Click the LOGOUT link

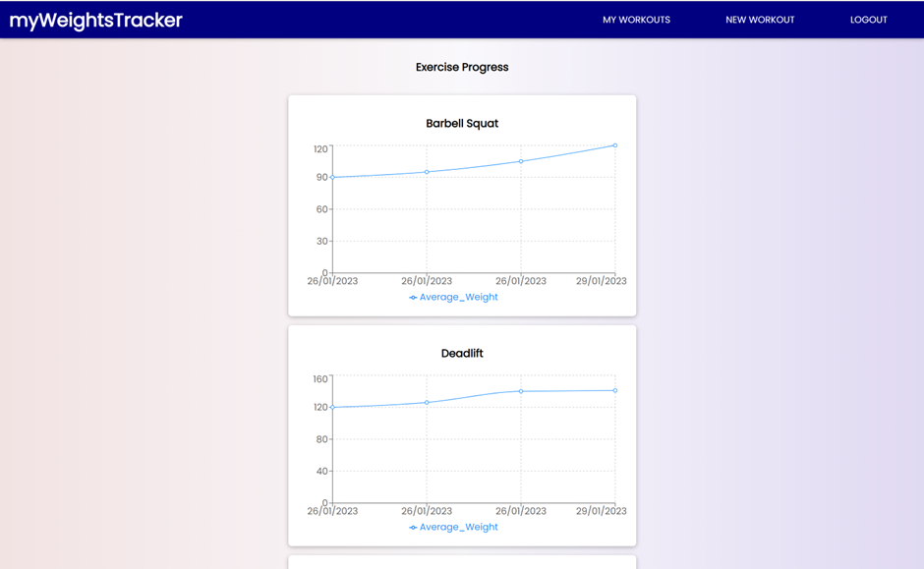869,20
